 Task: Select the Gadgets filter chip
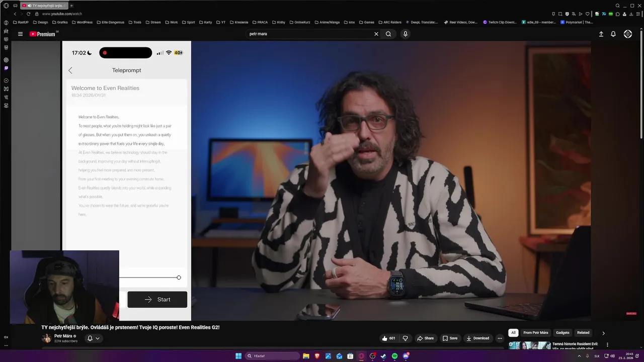click(562, 332)
